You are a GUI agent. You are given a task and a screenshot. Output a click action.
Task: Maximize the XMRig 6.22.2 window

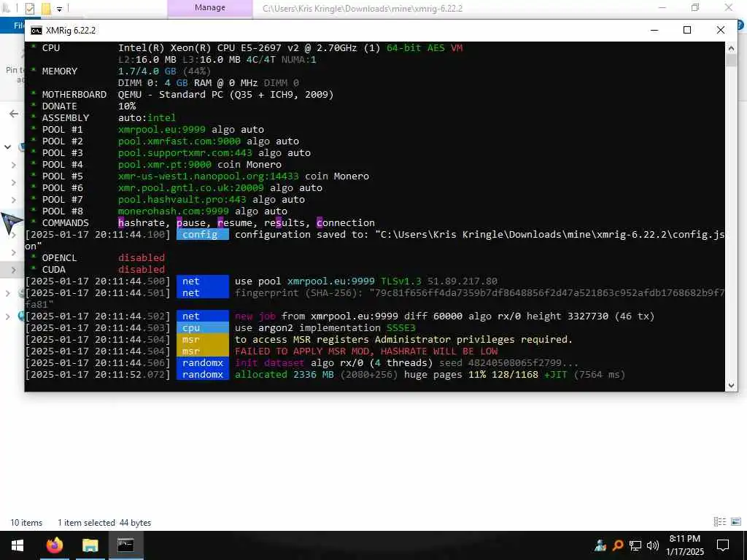coord(687,30)
